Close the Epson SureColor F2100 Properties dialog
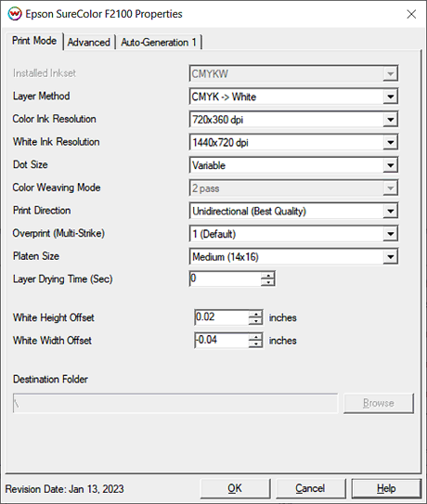The image size is (427, 504). 411,14
